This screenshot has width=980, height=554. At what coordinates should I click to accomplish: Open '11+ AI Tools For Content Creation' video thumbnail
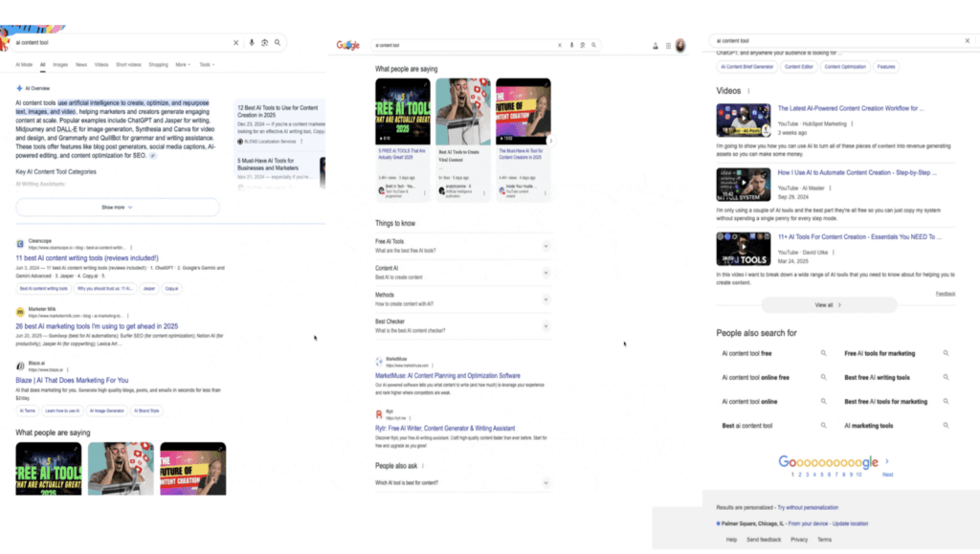point(743,250)
